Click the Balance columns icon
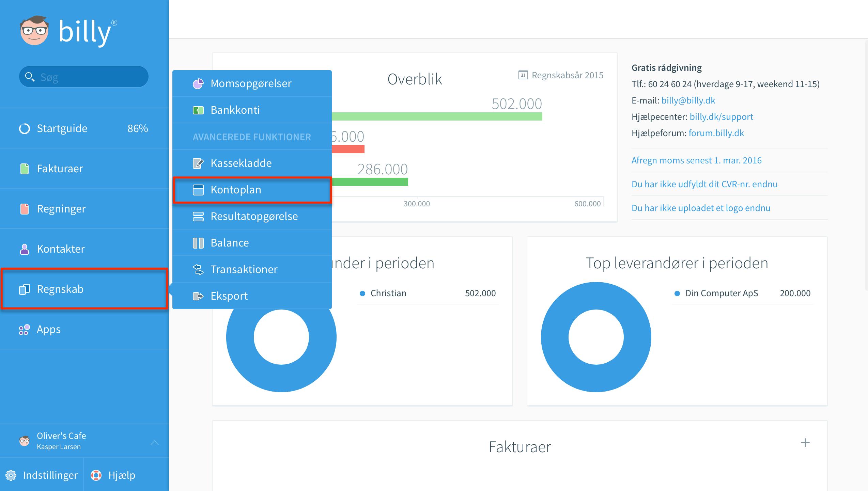868x491 pixels. [198, 243]
